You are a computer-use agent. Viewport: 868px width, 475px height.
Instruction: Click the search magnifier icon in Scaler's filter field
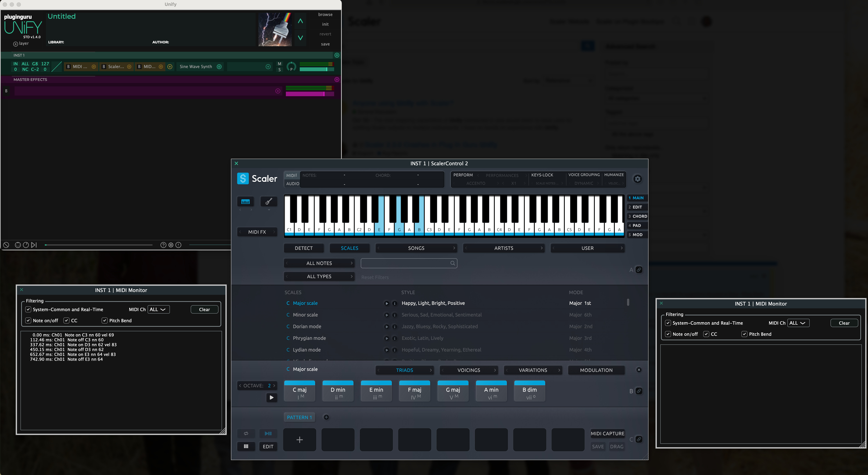click(453, 263)
